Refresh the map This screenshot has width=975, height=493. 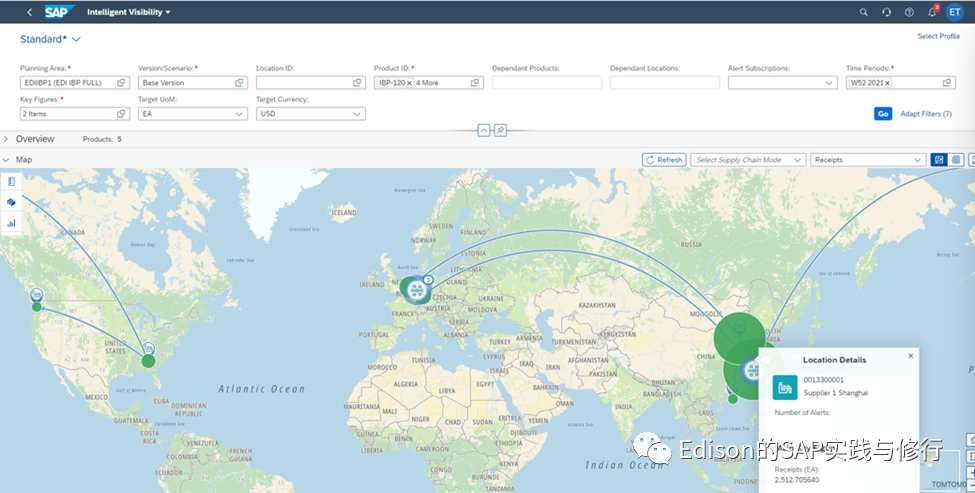tap(664, 160)
